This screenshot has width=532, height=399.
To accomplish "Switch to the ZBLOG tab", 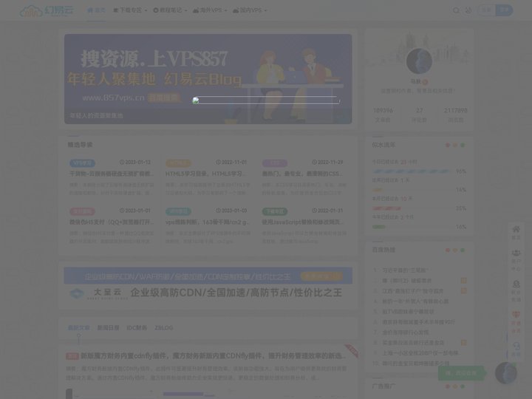I will tap(164, 328).
